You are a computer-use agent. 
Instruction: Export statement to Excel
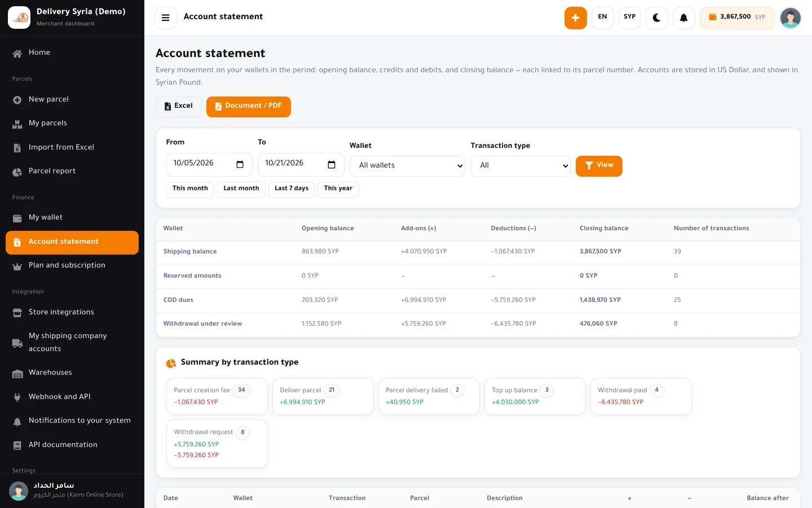click(x=178, y=106)
